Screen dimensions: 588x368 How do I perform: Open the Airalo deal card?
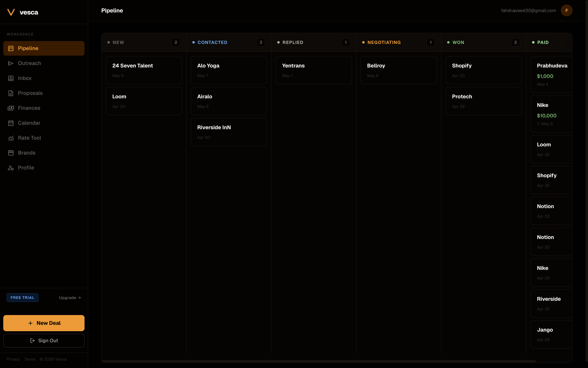click(x=229, y=101)
